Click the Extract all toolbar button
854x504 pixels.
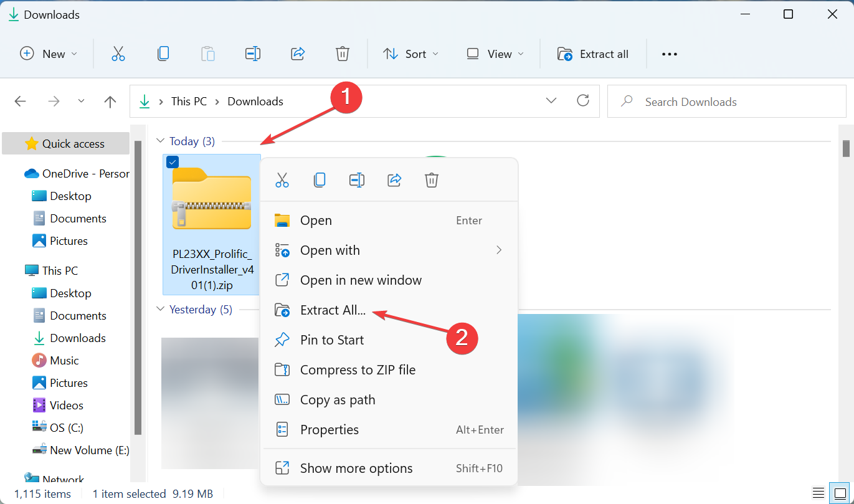[x=593, y=54]
